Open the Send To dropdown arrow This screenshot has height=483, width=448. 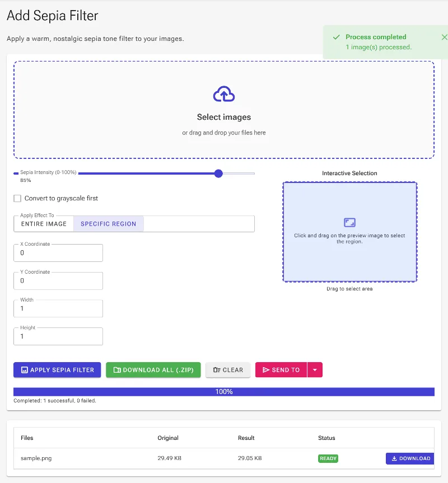(x=315, y=370)
